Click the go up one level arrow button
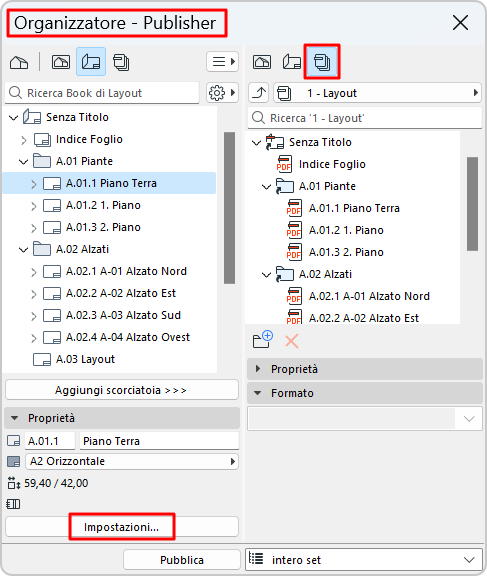 (x=259, y=93)
